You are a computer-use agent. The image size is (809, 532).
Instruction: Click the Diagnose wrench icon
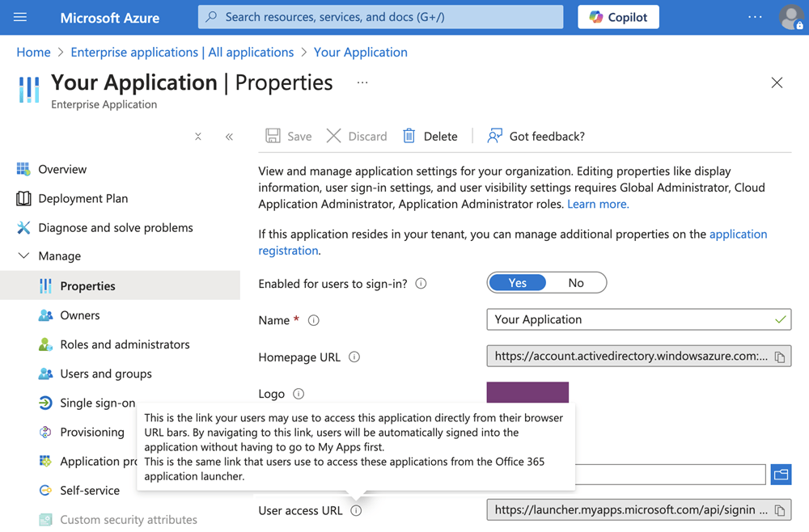(23, 227)
